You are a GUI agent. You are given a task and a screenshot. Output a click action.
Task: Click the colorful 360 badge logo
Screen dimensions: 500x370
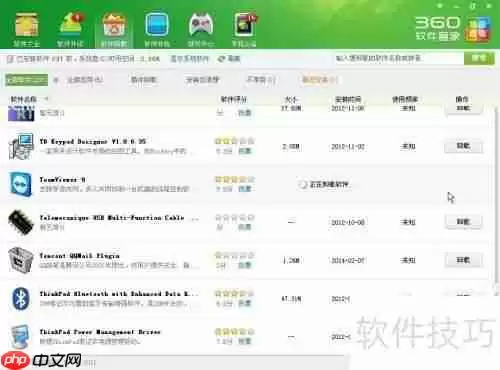pos(478,29)
